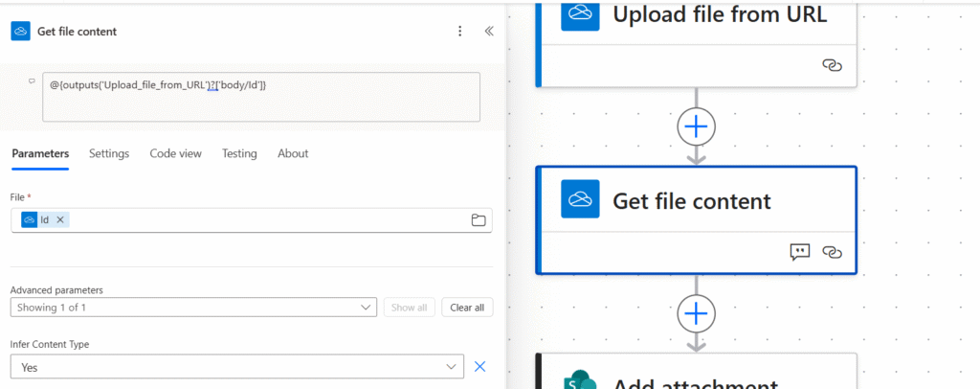Viewport: 980px width, 389px height.
Task: Click the Clear all button
Action: coord(467,307)
